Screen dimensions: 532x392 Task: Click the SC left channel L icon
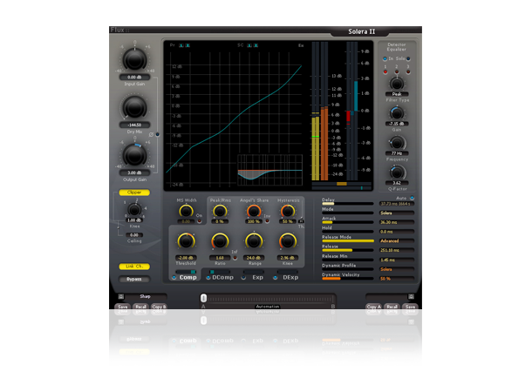[249, 45]
